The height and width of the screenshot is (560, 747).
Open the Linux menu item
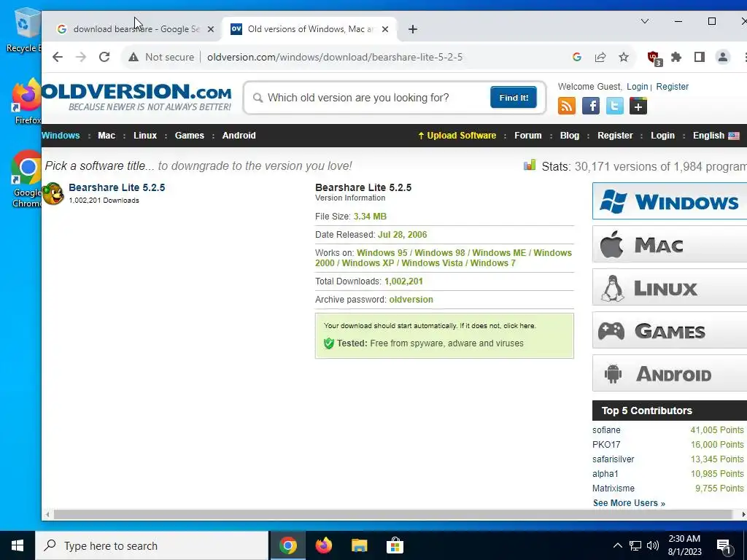[x=145, y=135]
